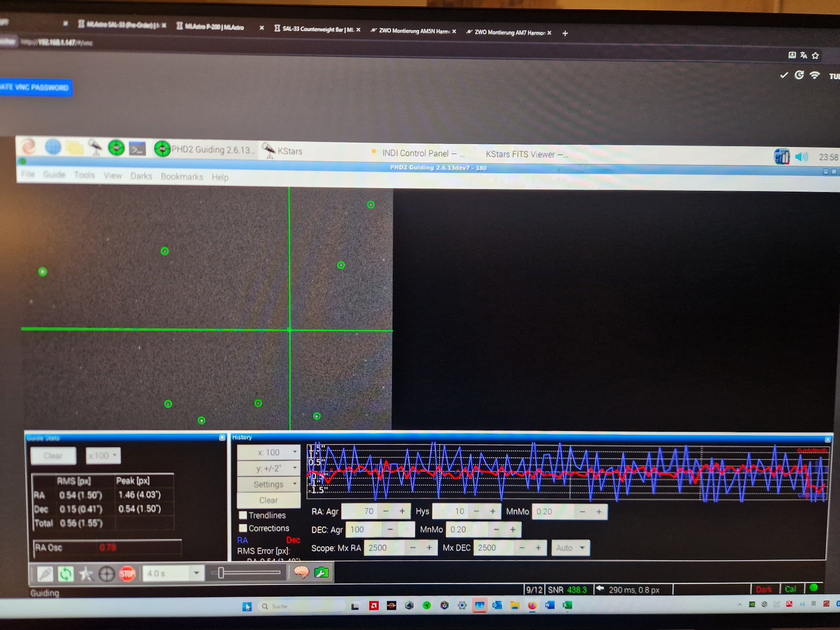840x630 pixels.
Task: Click the Windows Start button
Action: click(x=247, y=606)
